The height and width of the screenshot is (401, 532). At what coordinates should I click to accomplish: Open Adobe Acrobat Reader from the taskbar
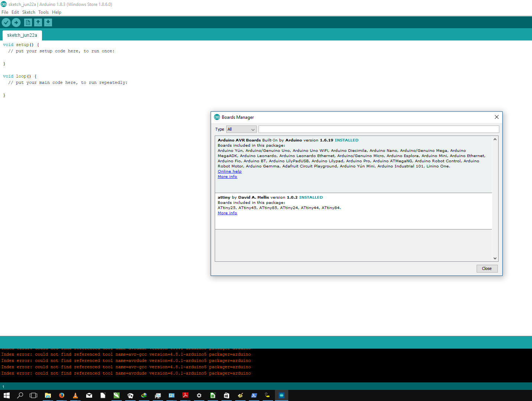185,395
